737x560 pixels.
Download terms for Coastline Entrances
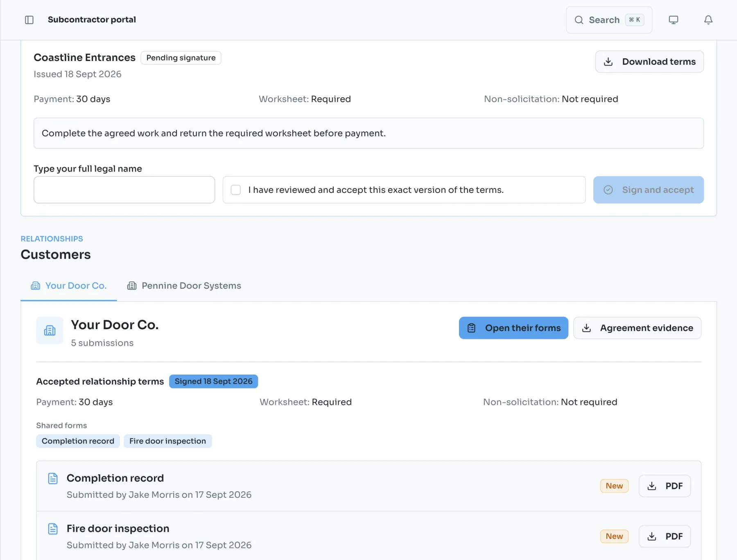pos(649,61)
